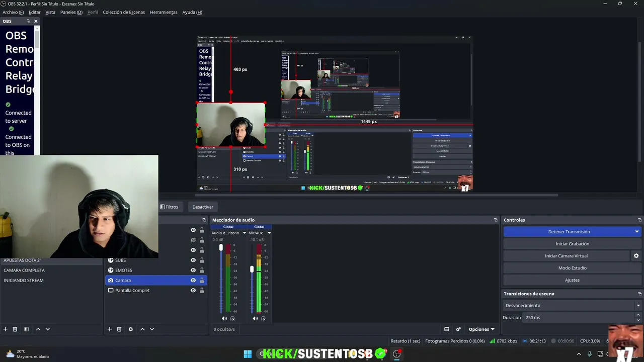644x362 pixels.
Task: Unlock the SUBS source
Action: point(202,260)
